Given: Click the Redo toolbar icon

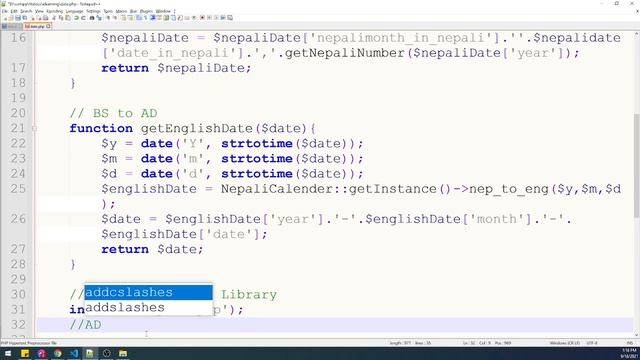Looking at the screenshot, I should [x=84, y=18].
